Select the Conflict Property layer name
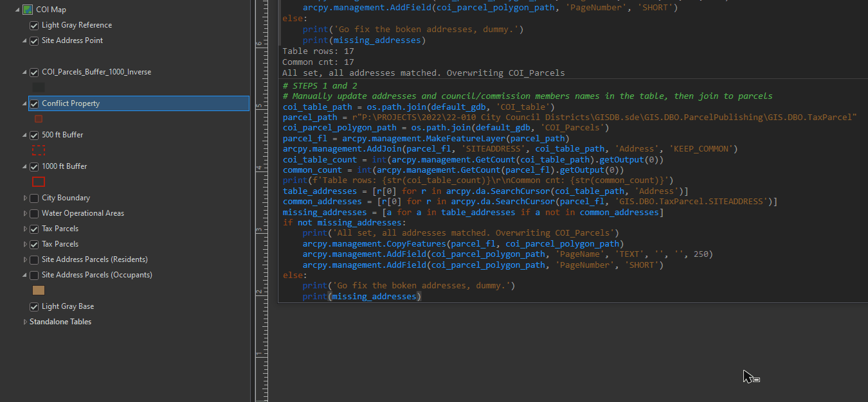This screenshot has width=868, height=402. pyautogui.click(x=71, y=104)
